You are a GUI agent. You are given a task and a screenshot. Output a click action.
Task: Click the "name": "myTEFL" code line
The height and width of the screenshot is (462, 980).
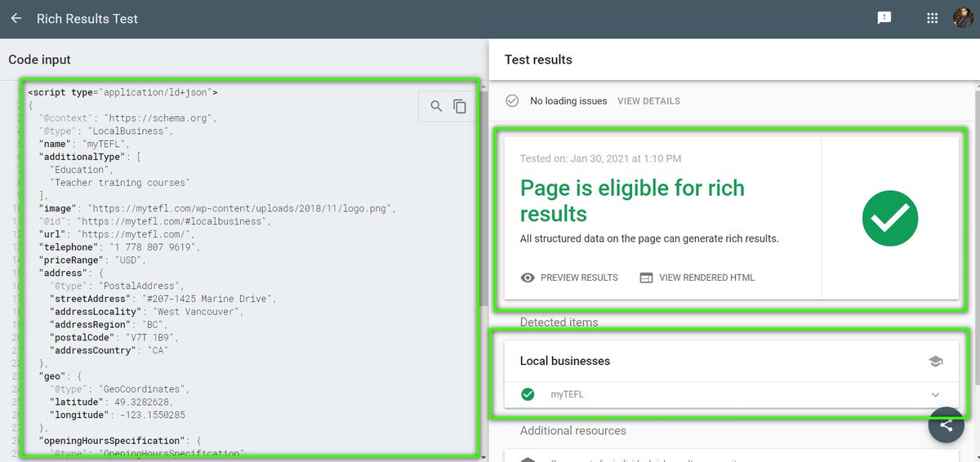point(84,144)
